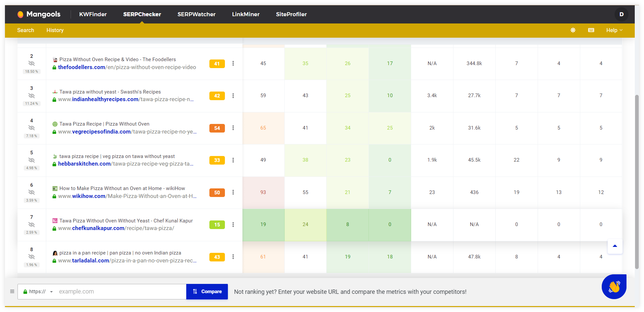
Task: Open the thefoodellers.com link
Action: coord(81,67)
